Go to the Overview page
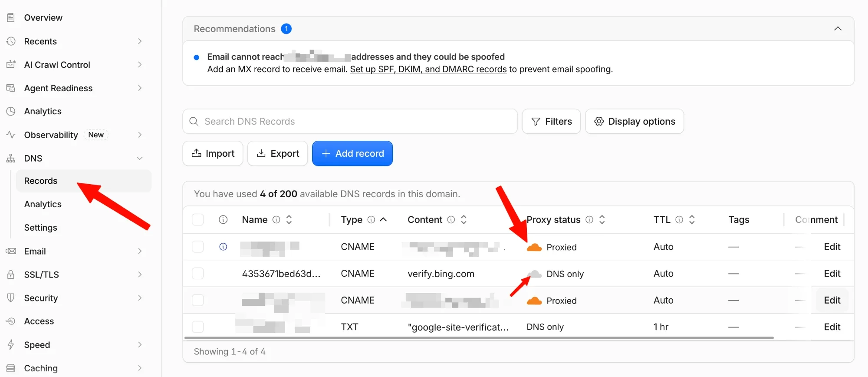 pos(43,18)
